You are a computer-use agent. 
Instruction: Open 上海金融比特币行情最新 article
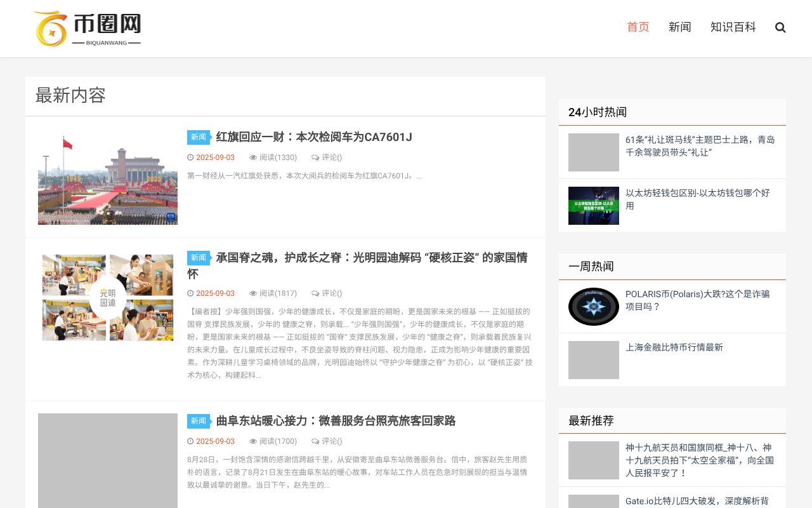[x=675, y=347]
